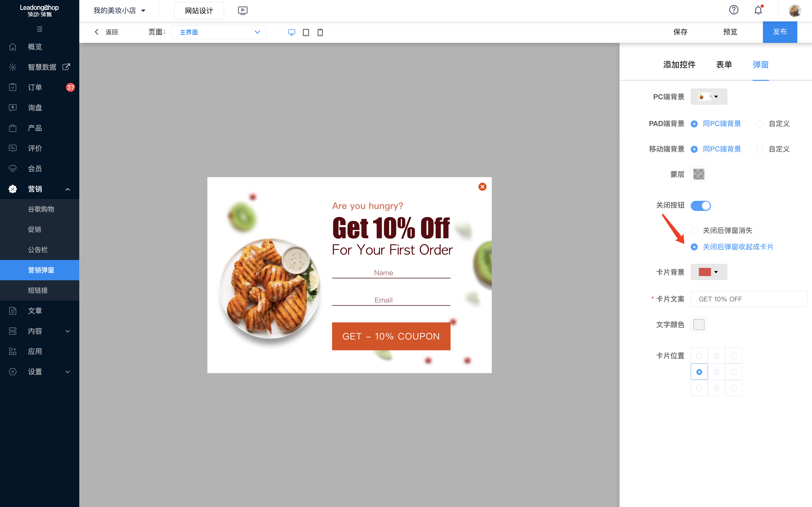
Task: Open the 我的美妆小店 store dropdown
Action: tap(119, 10)
